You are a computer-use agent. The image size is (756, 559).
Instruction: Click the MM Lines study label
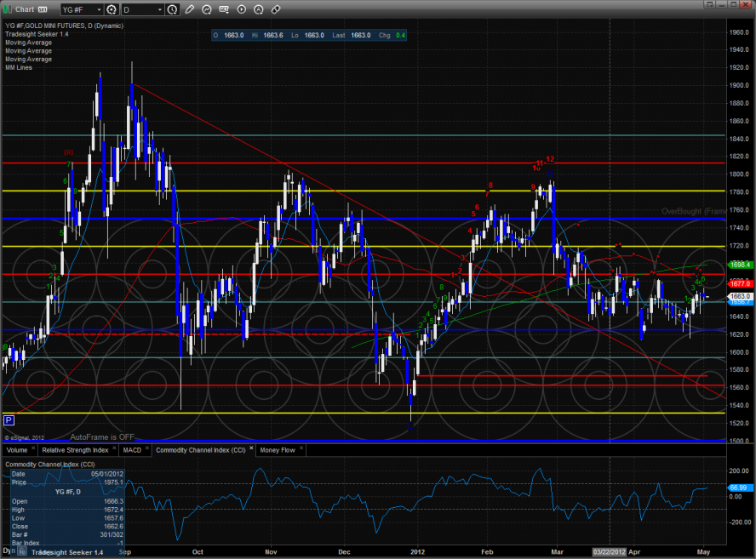tap(18, 67)
